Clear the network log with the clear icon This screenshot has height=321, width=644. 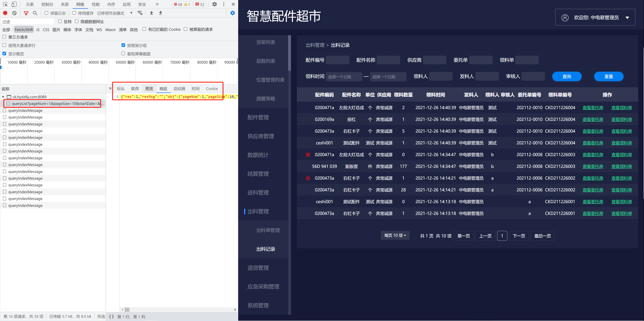(14, 13)
